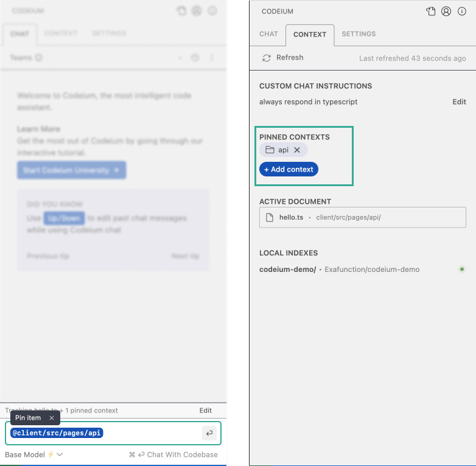Click the Refresh circular arrows icon
The image size is (476, 466).
point(267,58)
